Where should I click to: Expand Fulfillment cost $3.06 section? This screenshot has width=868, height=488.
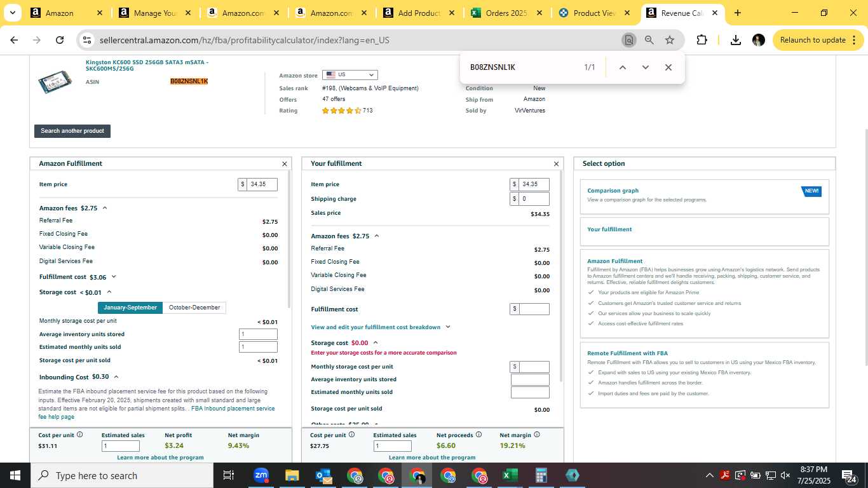pyautogui.click(x=114, y=276)
